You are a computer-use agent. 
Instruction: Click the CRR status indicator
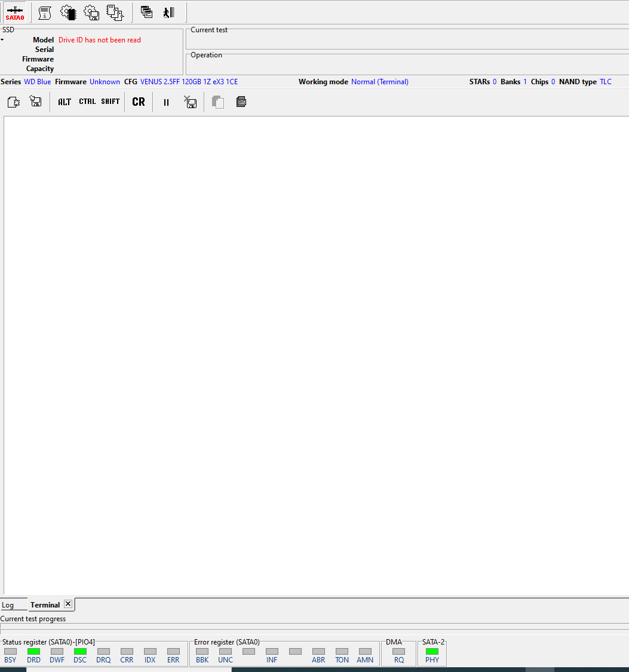[x=127, y=652]
